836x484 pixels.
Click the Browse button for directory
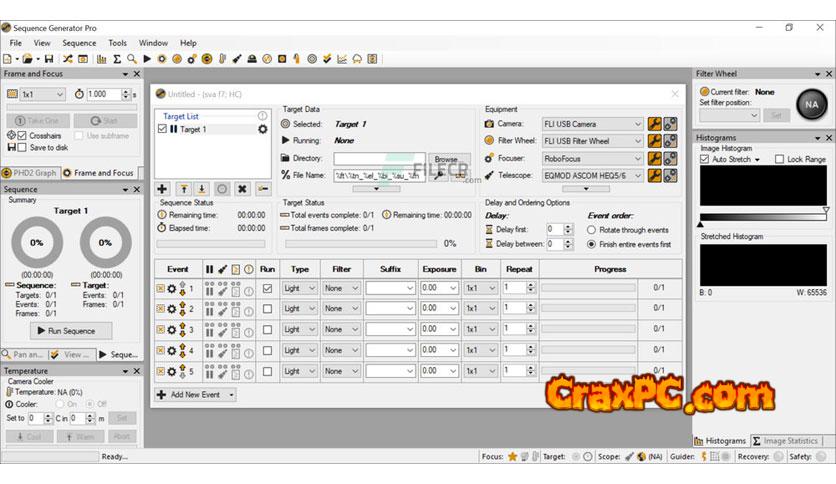(445, 159)
